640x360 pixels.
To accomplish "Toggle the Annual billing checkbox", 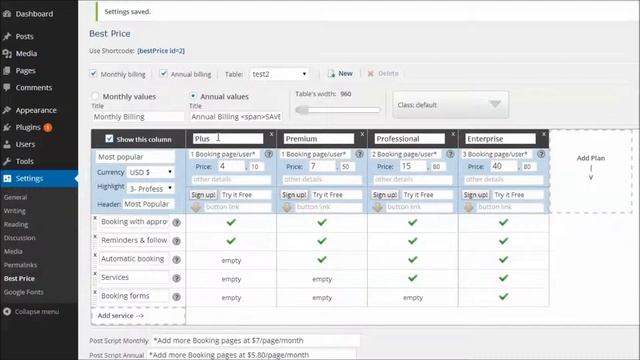I will point(164,73).
